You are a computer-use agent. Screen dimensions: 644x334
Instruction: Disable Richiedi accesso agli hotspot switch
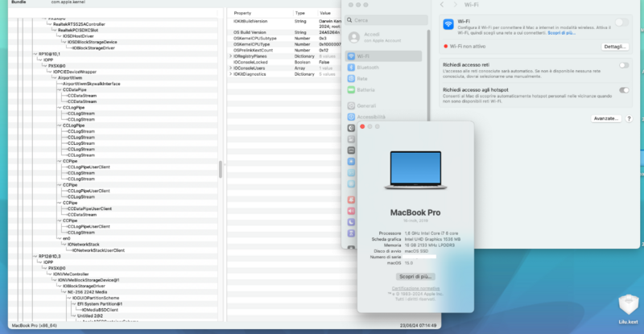pyautogui.click(x=623, y=90)
